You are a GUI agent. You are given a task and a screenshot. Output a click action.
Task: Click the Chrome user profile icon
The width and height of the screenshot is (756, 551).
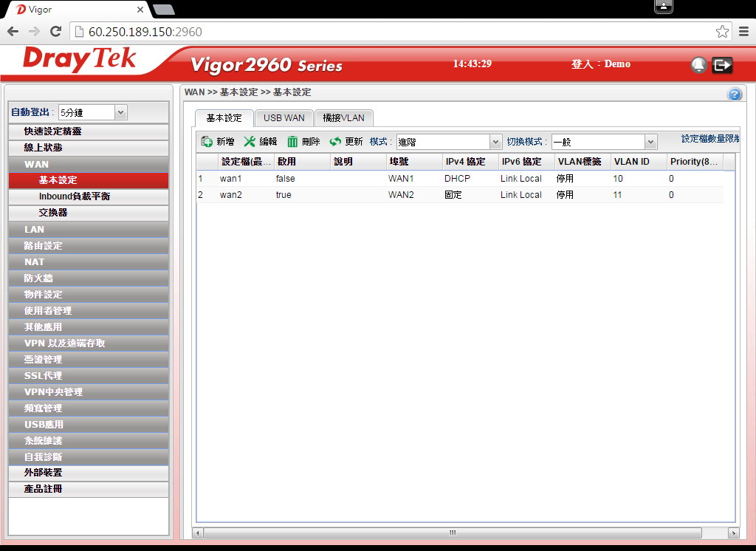[x=664, y=6]
